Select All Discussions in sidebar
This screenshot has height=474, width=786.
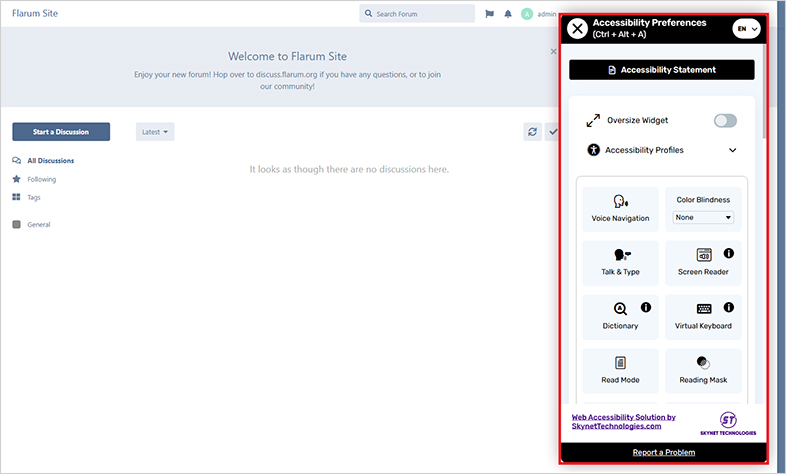[44, 161]
